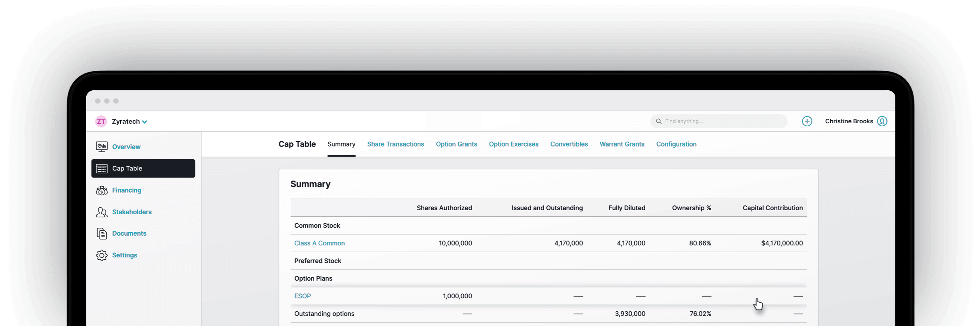This screenshot has height=326, width=980.
Task: Open Stakeholders in the sidebar
Action: pos(132,212)
